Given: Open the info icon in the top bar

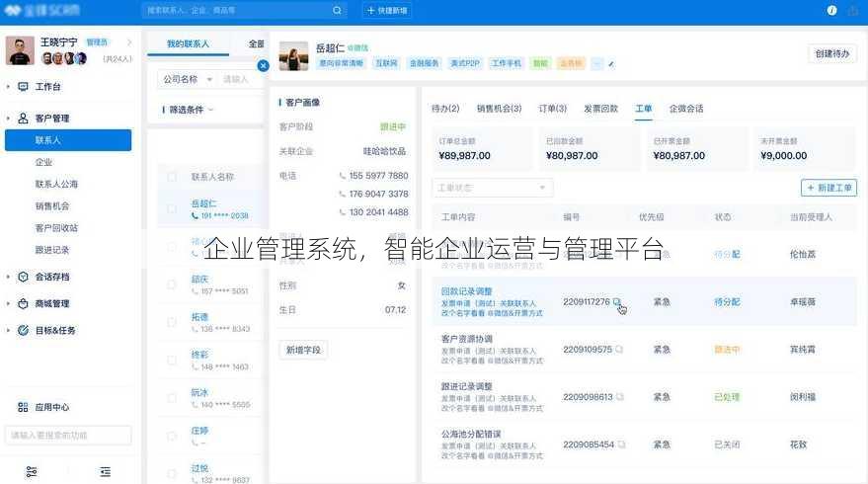Looking at the screenshot, I should (x=831, y=11).
